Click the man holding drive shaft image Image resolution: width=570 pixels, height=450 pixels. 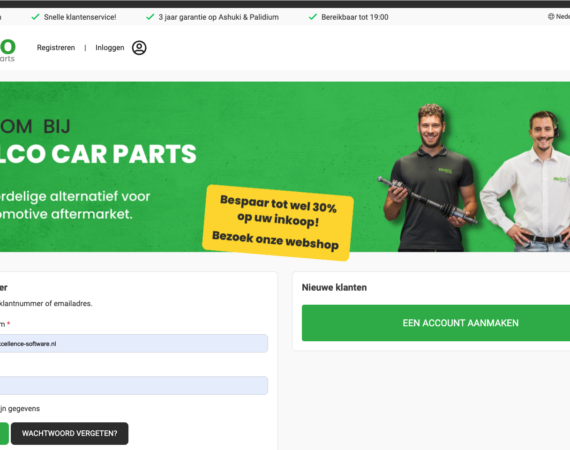tap(429, 178)
